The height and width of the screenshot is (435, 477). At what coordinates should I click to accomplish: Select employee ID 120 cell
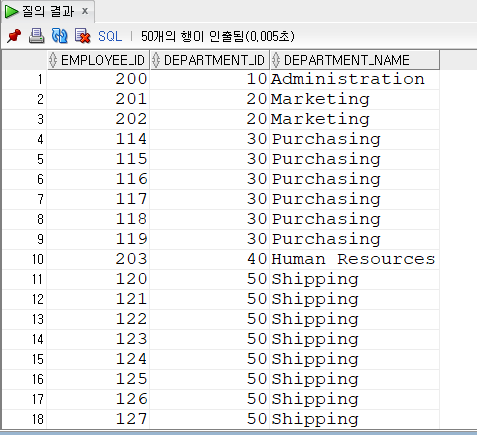coord(98,279)
